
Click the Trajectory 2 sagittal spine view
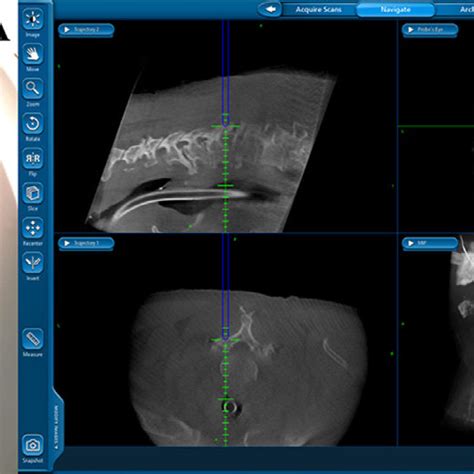[x=226, y=127]
